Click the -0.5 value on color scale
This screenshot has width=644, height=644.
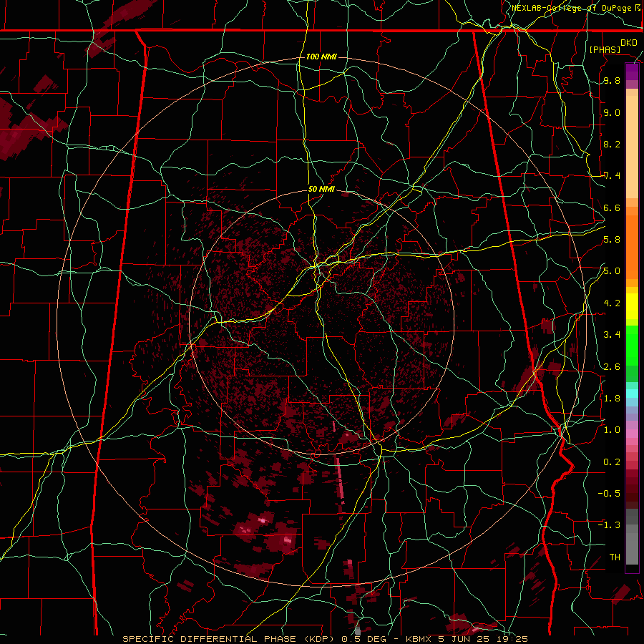pos(609,494)
